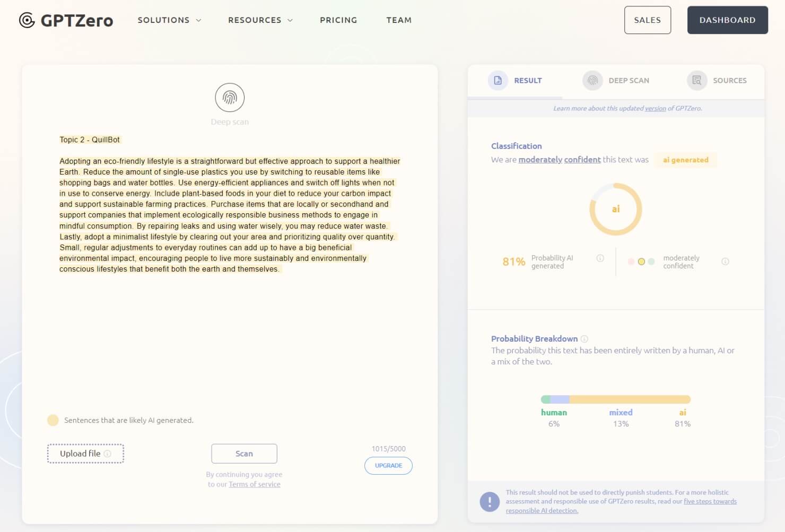Click the GPTZero logo icon
This screenshot has width=785, height=532.
27,20
